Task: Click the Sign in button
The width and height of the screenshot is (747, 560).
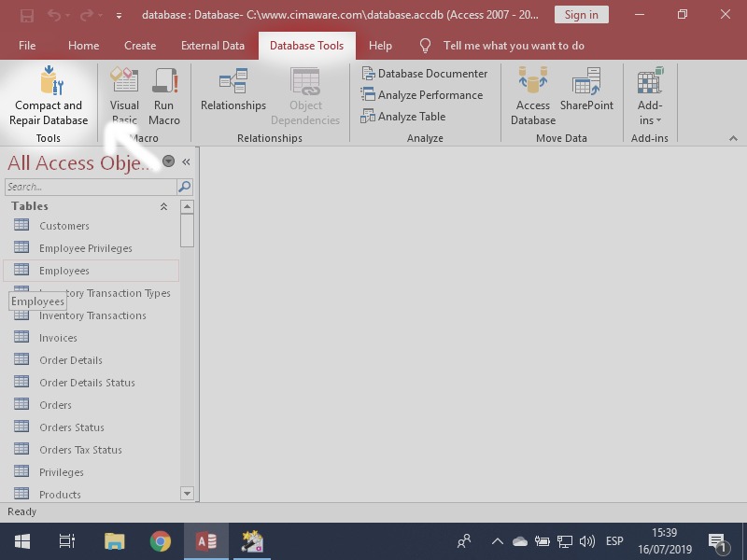Action: (x=581, y=14)
